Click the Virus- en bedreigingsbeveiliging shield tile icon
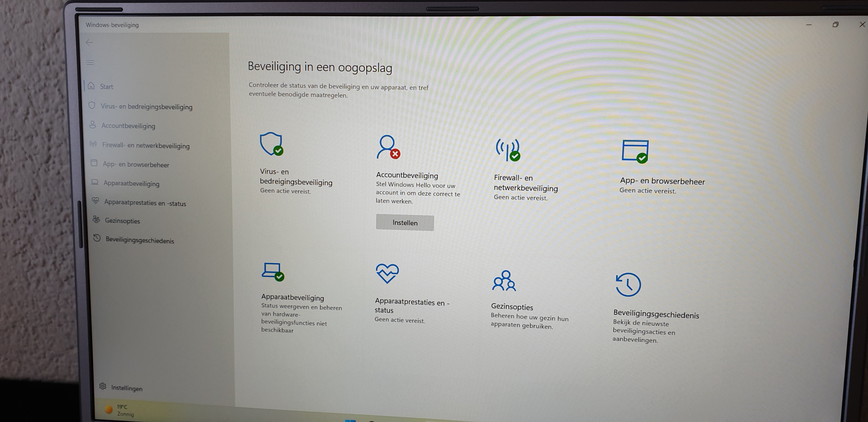Image resolution: width=868 pixels, height=422 pixels. 271,144
